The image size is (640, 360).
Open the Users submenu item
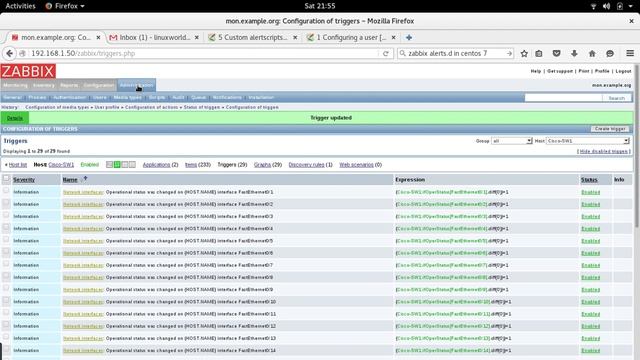[x=100, y=98]
